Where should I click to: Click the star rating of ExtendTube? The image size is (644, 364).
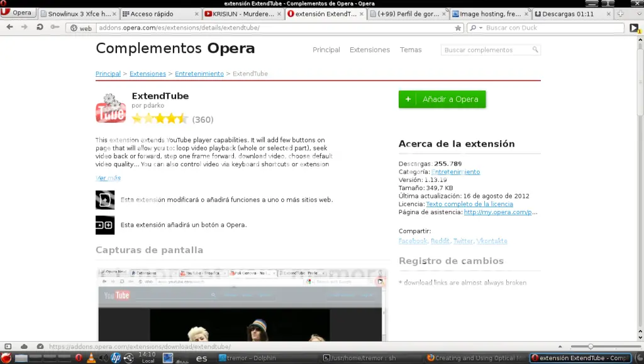tap(160, 119)
